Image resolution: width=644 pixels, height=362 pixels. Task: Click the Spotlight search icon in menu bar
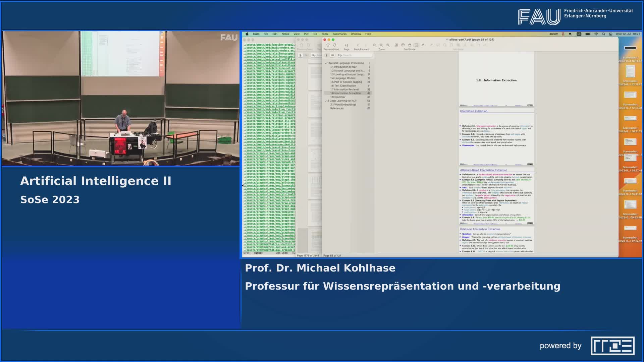603,34
